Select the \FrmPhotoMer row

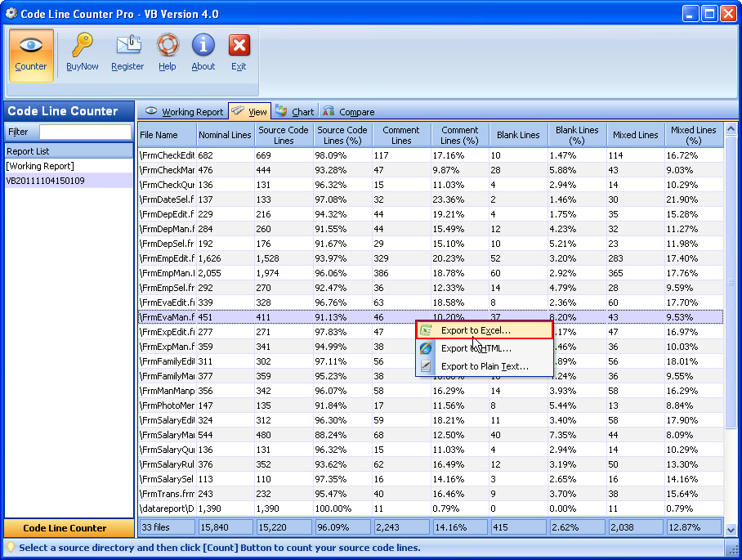coord(431,405)
